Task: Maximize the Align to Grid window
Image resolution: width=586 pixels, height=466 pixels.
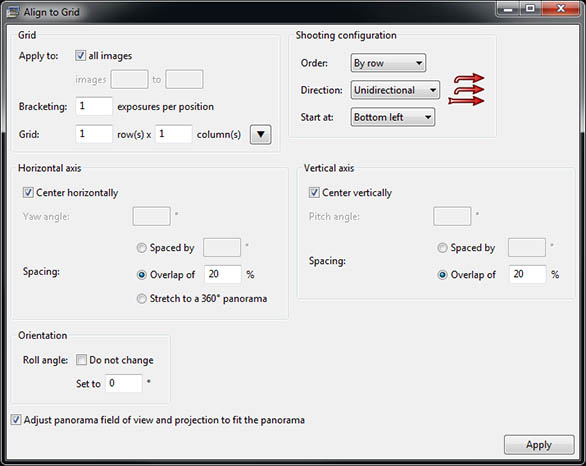Action: pos(530,9)
